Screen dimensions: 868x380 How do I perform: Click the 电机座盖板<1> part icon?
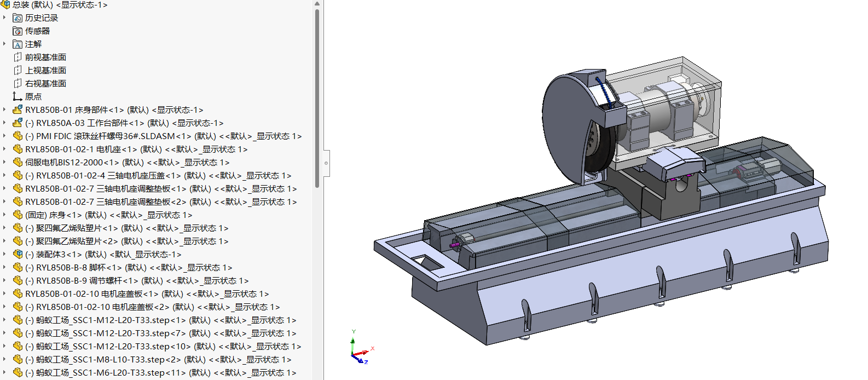[18, 294]
